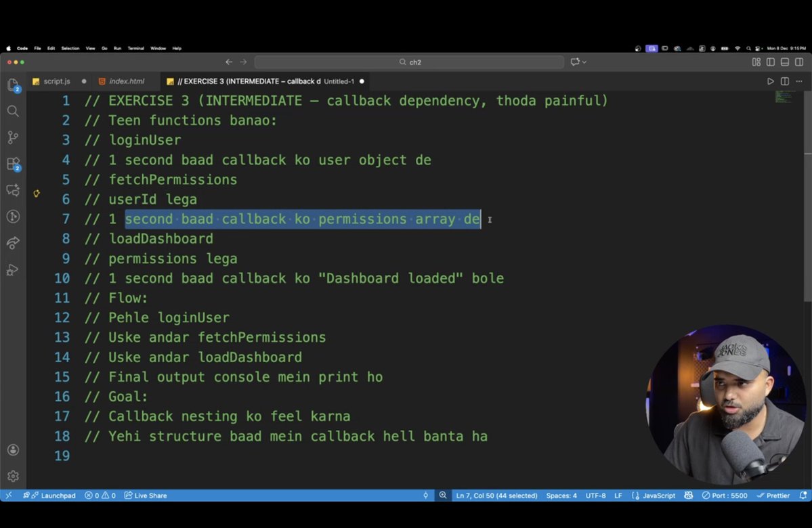Click the Copilot status icon in status bar

coord(688,496)
